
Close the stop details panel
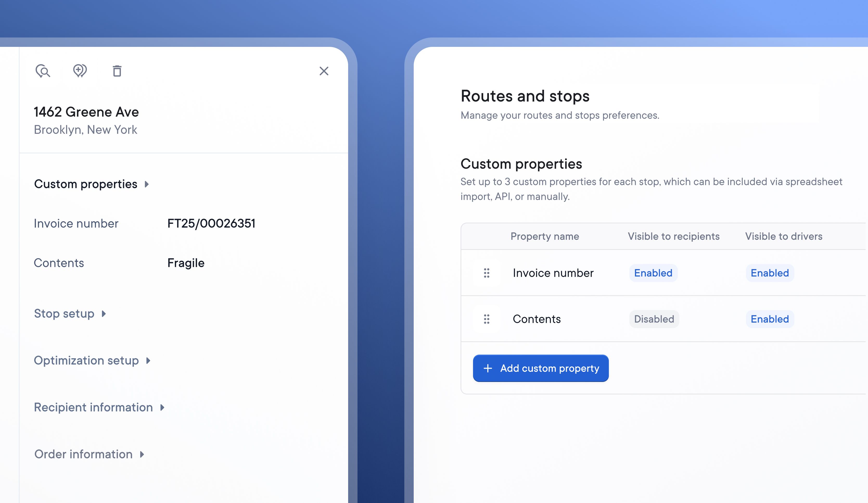click(324, 71)
